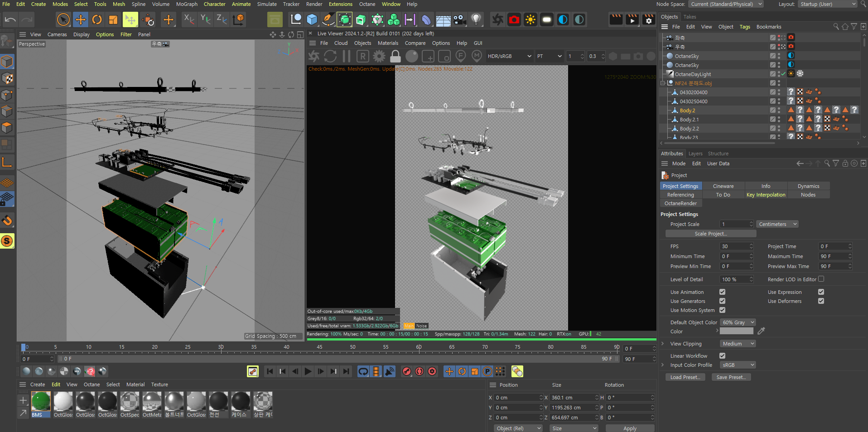Select the Move tool in top toolbar

pos(80,19)
